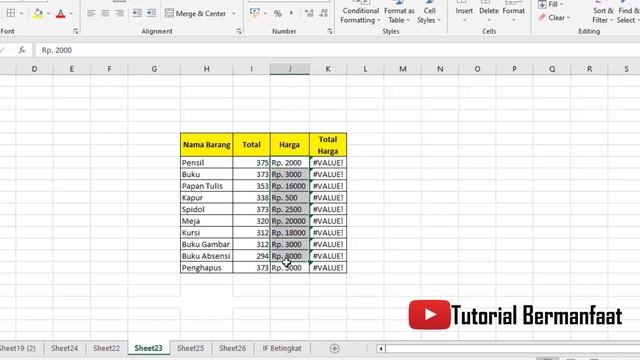640x360 pixels.
Task: Select cell containing Pensil
Action: (207, 162)
